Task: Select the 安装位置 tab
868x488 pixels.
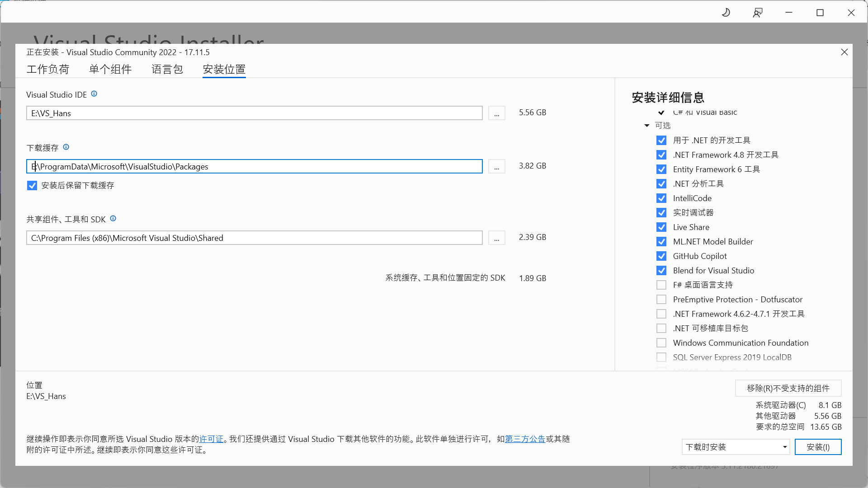Action: tap(224, 69)
